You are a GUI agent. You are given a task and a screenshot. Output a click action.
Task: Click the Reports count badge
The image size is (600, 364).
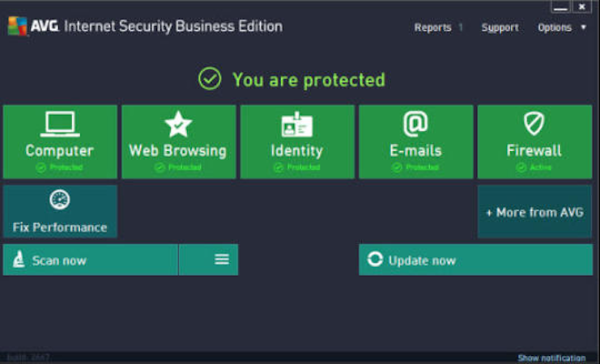(x=461, y=28)
